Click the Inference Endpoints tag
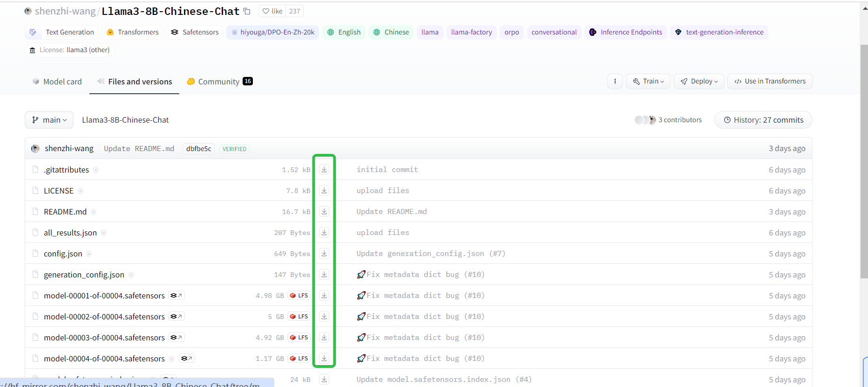This screenshot has height=387, width=868. click(x=625, y=32)
